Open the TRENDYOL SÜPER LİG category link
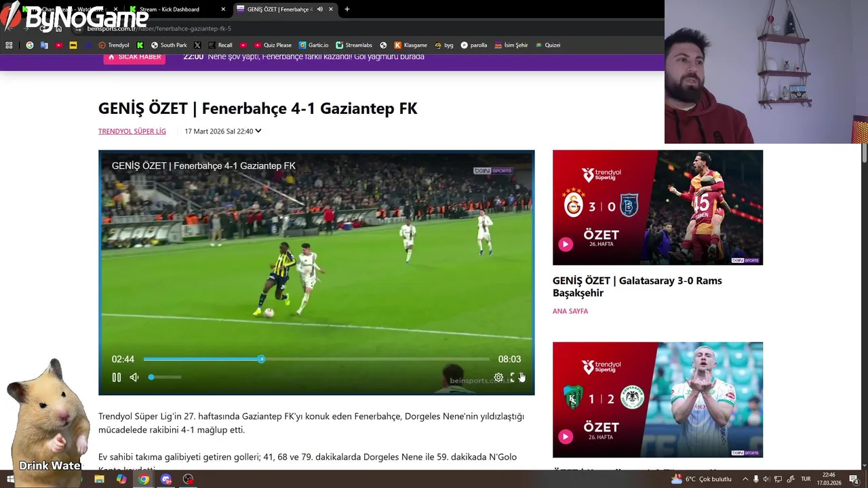 [132, 131]
